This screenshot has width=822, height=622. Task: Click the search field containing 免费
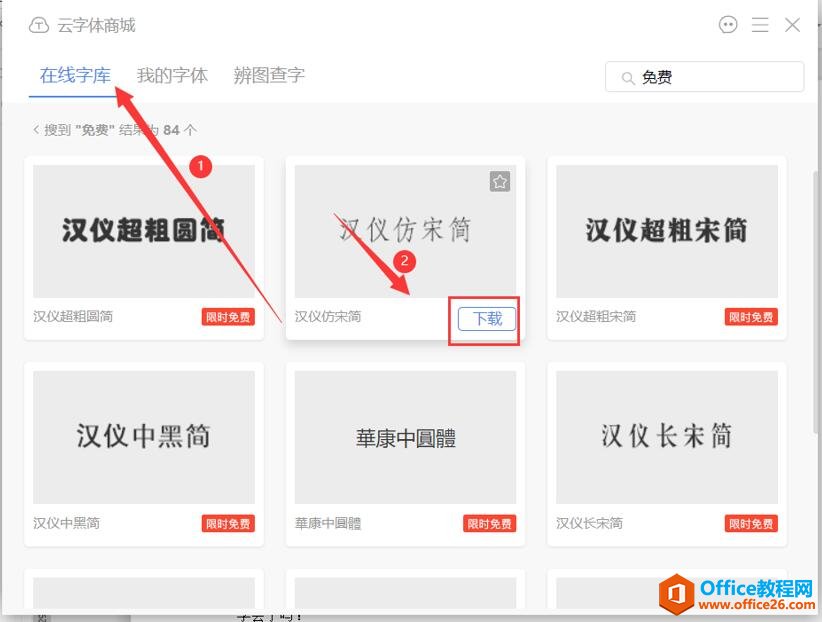(x=704, y=77)
